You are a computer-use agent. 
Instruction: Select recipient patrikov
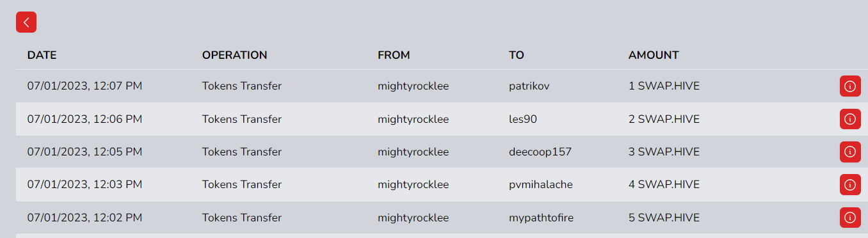(x=529, y=86)
